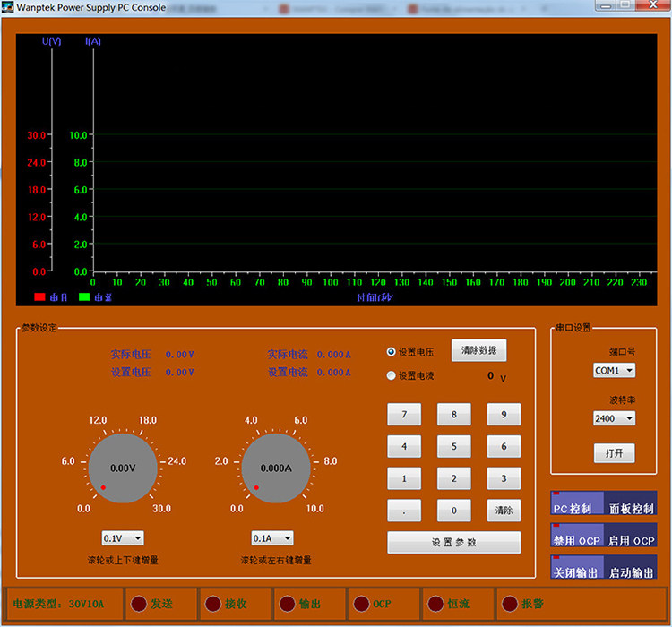The height and width of the screenshot is (627, 672).
Task: Click keypad digit 0
Action: [x=454, y=511]
